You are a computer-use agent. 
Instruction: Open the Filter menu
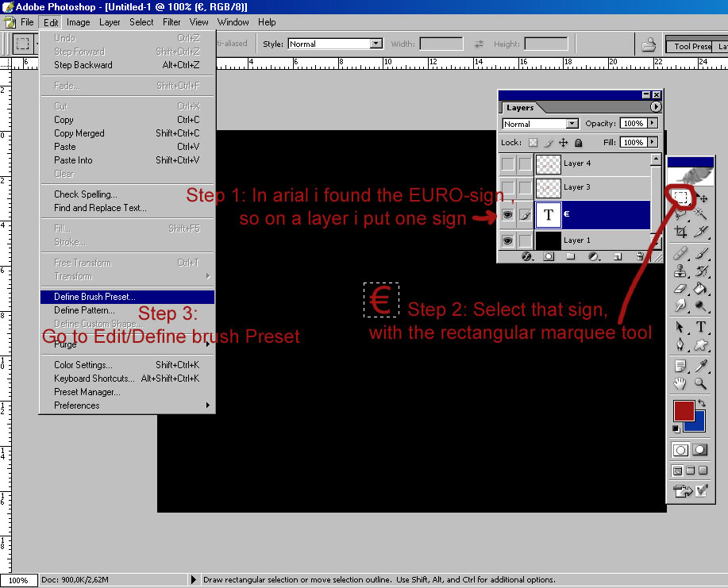point(171,22)
